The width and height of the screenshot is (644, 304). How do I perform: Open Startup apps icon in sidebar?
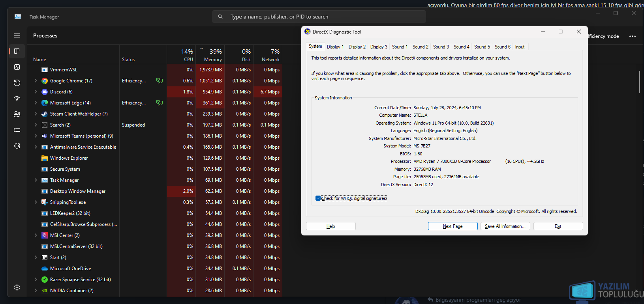click(17, 99)
